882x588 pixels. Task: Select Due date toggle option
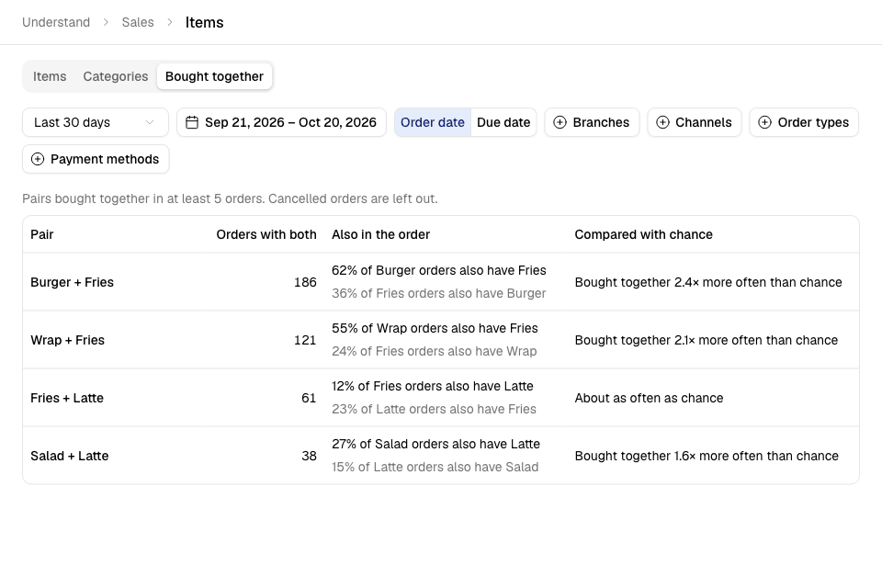pyautogui.click(x=503, y=123)
